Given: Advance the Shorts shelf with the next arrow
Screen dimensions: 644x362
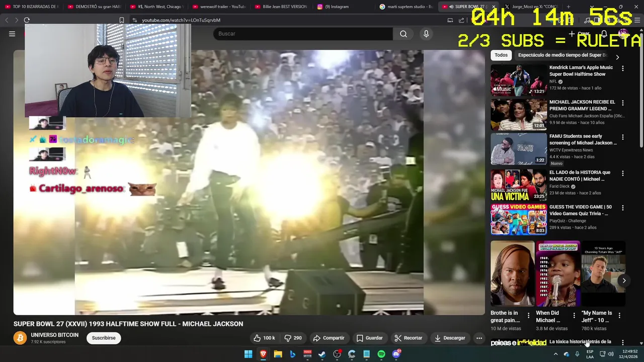Looking at the screenshot, I should [624, 281].
